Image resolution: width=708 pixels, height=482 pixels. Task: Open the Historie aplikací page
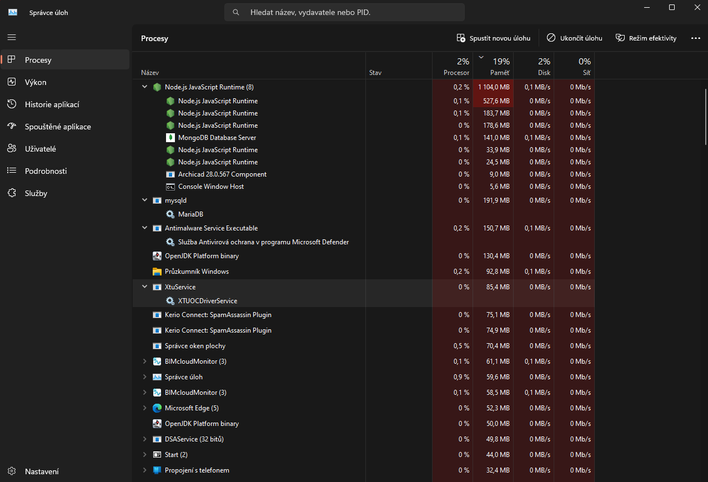point(65,104)
